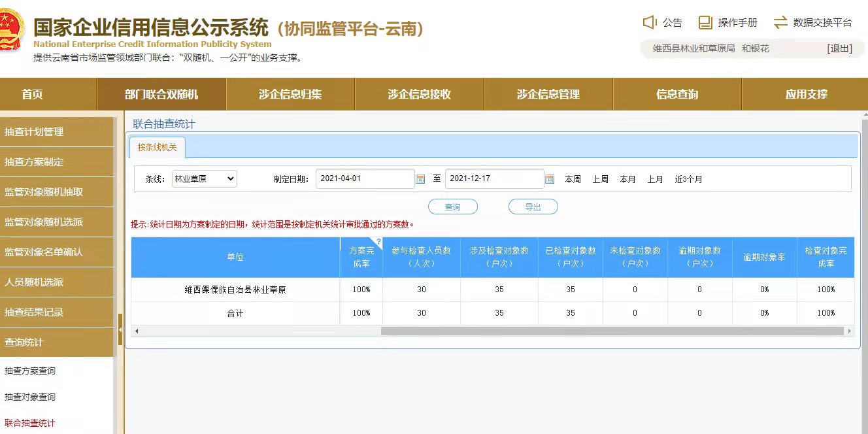Screen dimensions: 868x434
Task: Open the end date calendar picker icon
Action: [550, 179]
